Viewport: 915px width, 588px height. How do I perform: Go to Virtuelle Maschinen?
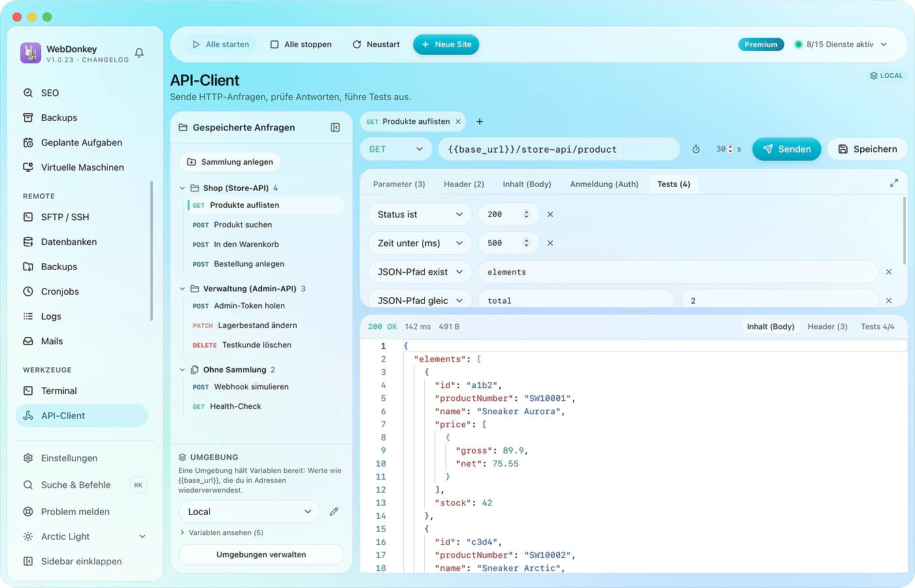tap(82, 167)
